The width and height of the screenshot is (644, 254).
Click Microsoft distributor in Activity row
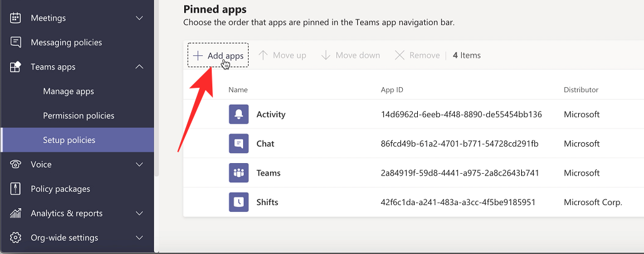click(581, 114)
